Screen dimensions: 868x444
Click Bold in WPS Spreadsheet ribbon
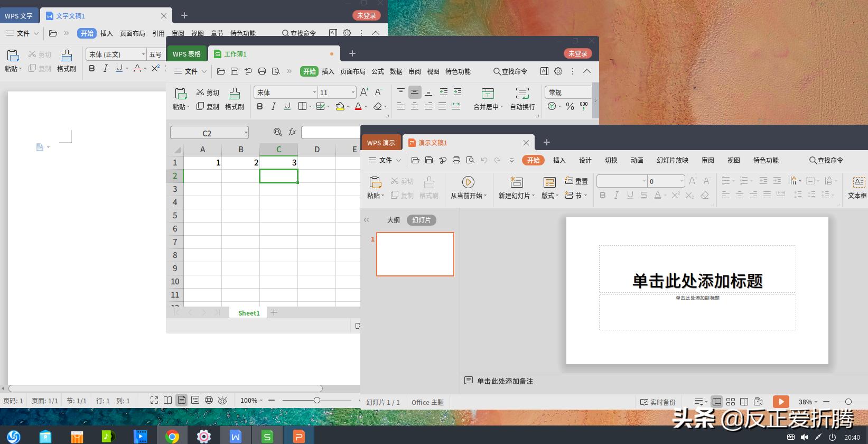(259, 106)
